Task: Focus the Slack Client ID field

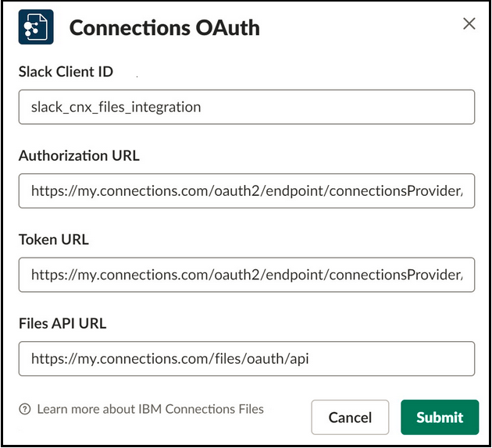Action: [247, 107]
